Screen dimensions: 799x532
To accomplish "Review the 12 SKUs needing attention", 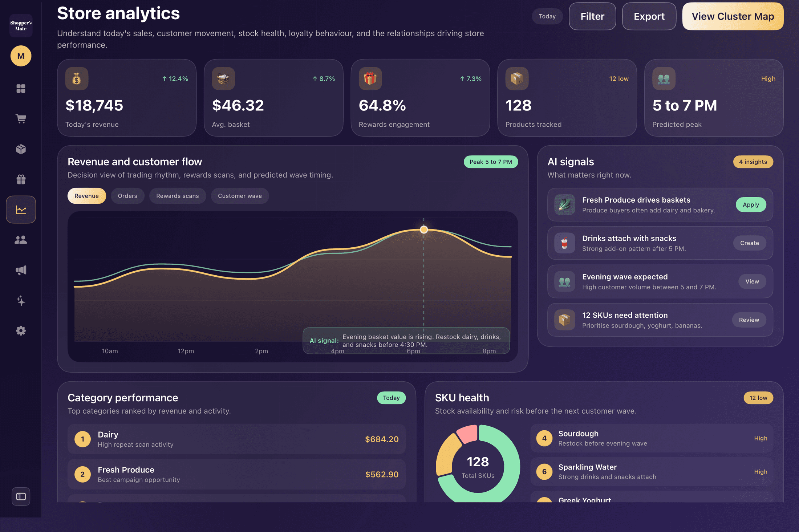I will 749,320.
